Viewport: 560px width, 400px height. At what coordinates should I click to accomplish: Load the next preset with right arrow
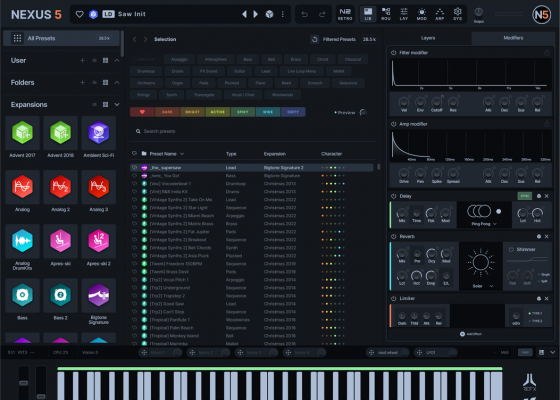coord(256,14)
